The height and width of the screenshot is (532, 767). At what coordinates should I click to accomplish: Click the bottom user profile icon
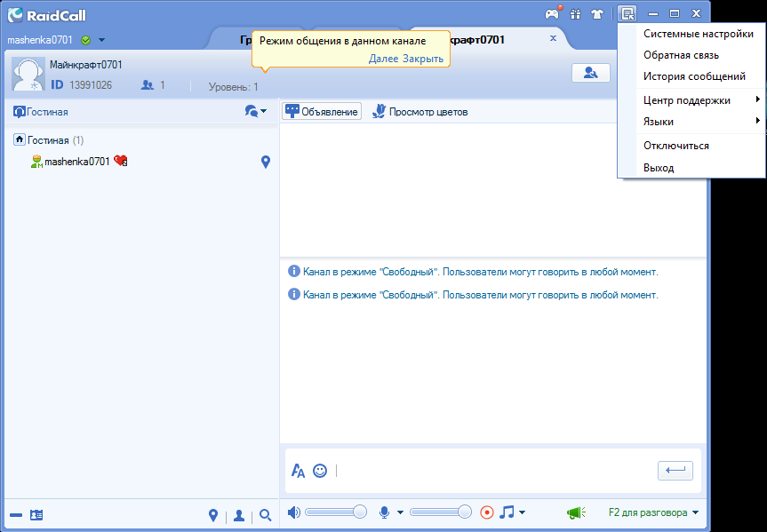[x=239, y=515]
